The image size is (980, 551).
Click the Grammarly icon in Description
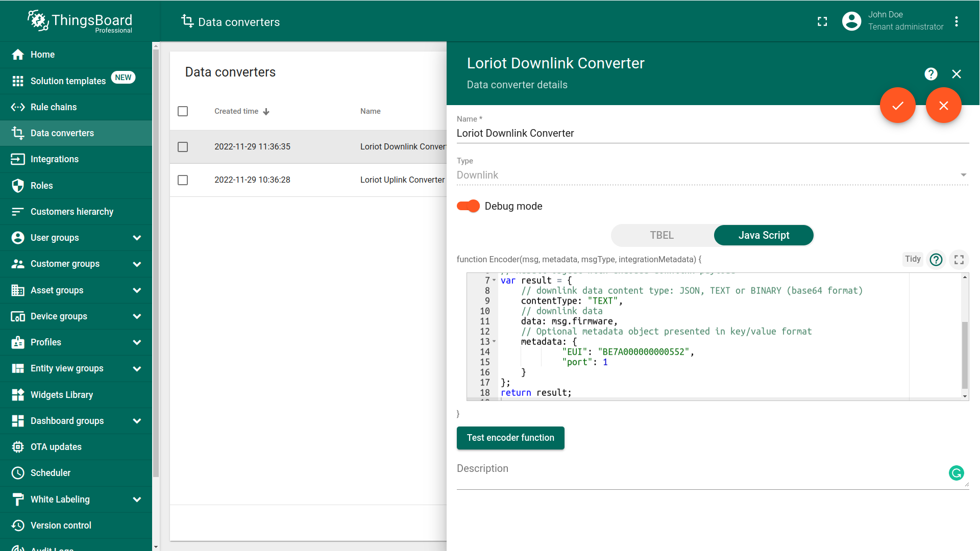point(956,473)
